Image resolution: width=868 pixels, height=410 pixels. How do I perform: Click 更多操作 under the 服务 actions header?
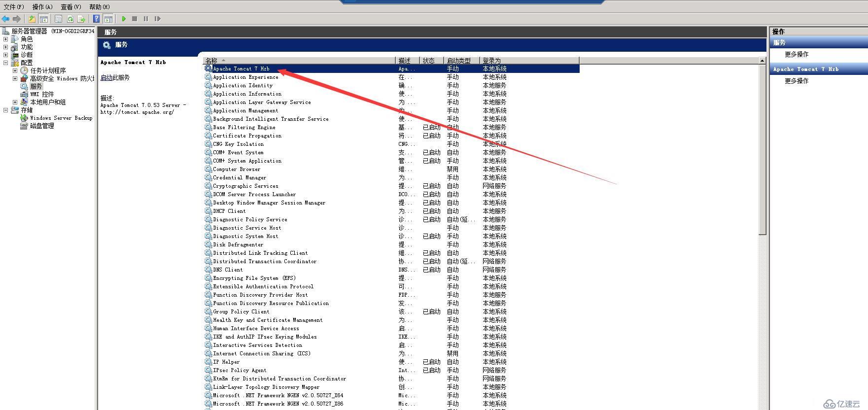point(797,54)
